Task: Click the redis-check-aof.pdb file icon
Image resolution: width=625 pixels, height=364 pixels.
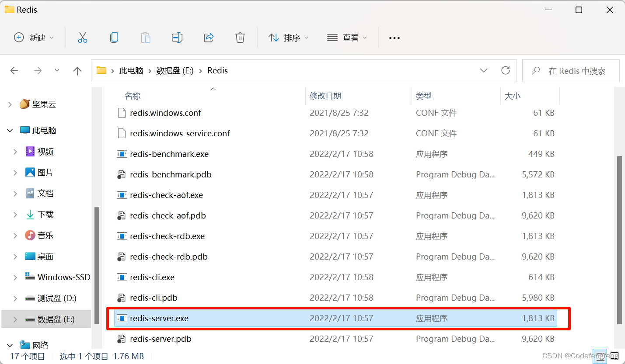Action: pos(122,215)
